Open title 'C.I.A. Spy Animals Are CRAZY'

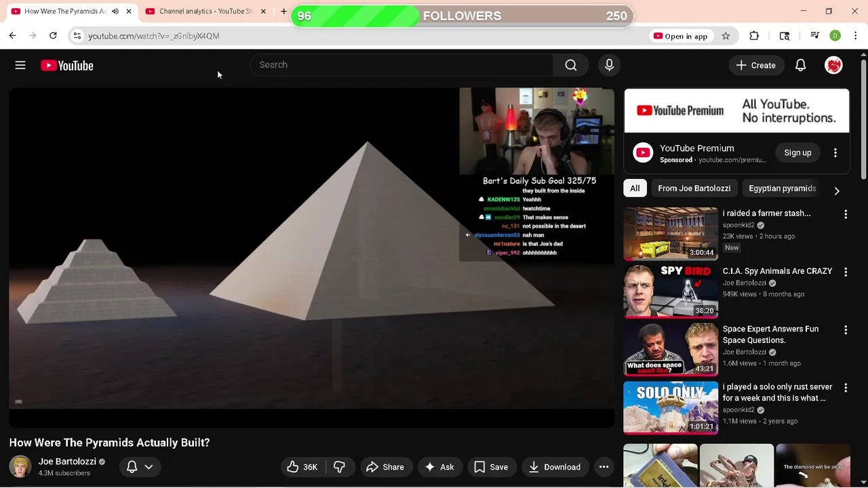click(777, 271)
